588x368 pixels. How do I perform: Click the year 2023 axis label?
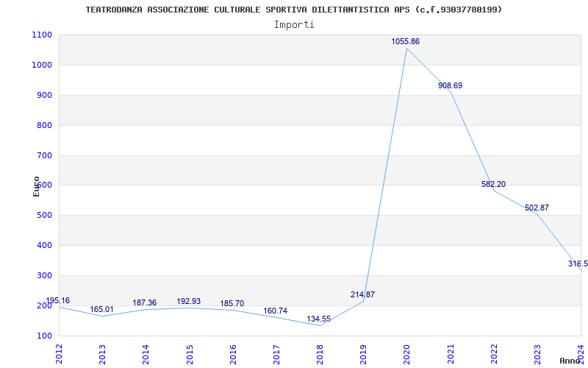point(537,354)
